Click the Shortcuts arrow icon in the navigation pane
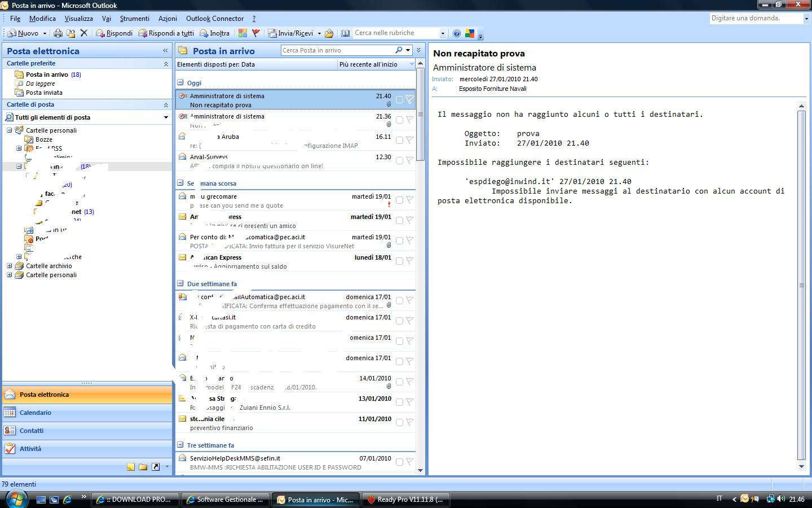Viewport: 812px width, 508px height. 156,467
